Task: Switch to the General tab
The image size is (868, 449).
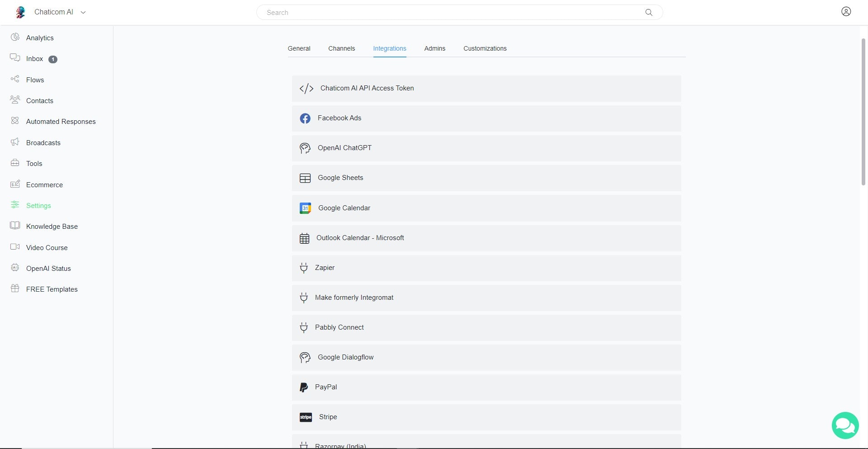Action: tap(299, 48)
